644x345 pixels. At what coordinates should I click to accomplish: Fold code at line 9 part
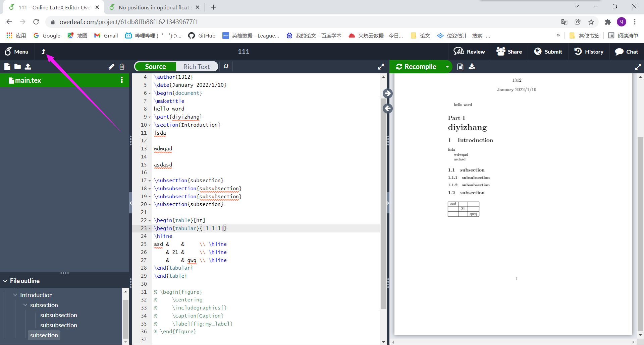(x=150, y=117)
